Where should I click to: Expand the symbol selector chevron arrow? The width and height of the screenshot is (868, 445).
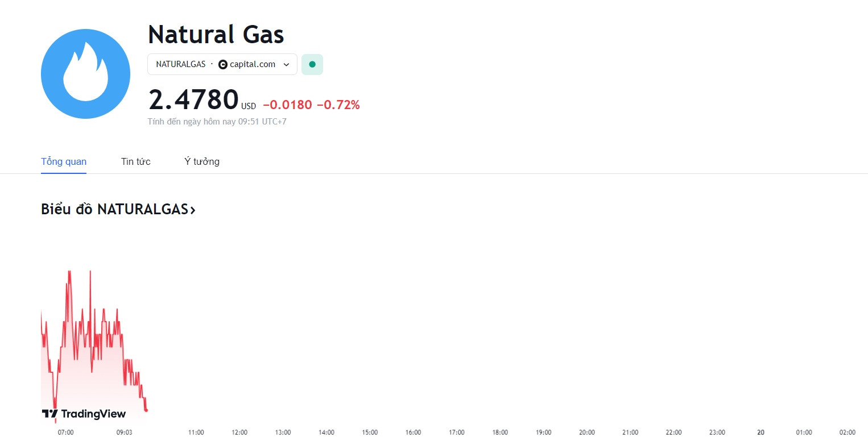pos(287,65)
